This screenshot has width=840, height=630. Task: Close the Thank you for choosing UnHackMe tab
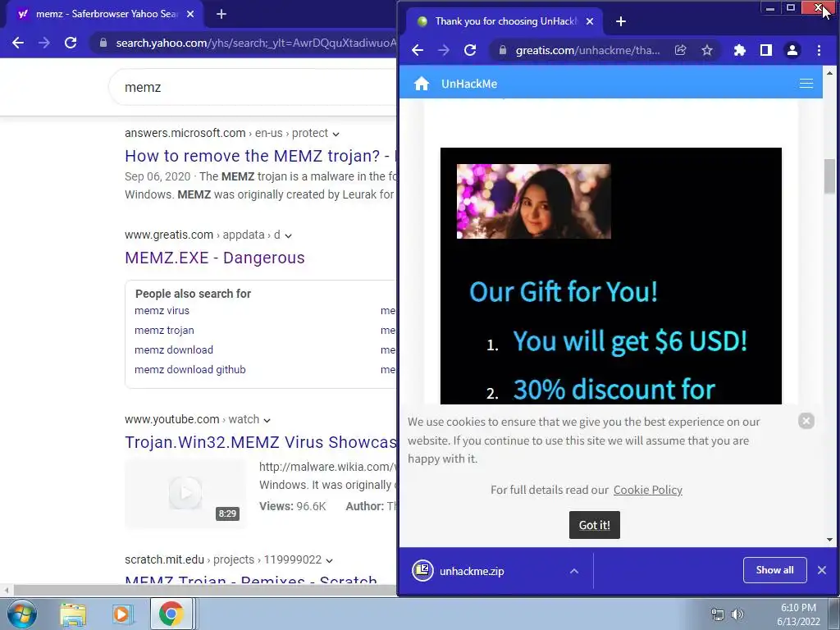click(x=590, y=21)
